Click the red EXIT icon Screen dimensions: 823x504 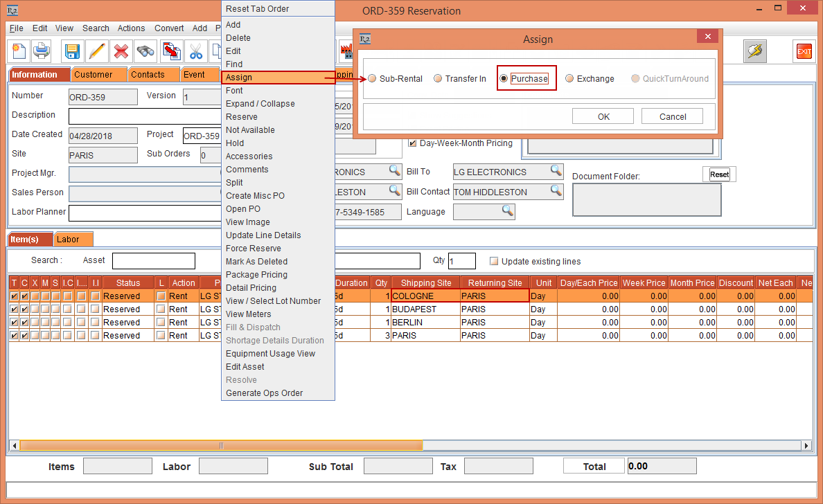(x=804, y=51)
